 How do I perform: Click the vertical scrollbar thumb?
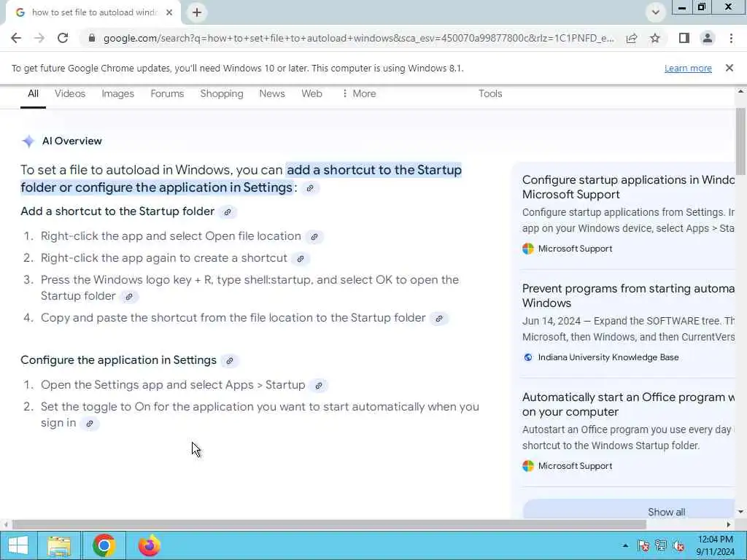click(740, 141)
